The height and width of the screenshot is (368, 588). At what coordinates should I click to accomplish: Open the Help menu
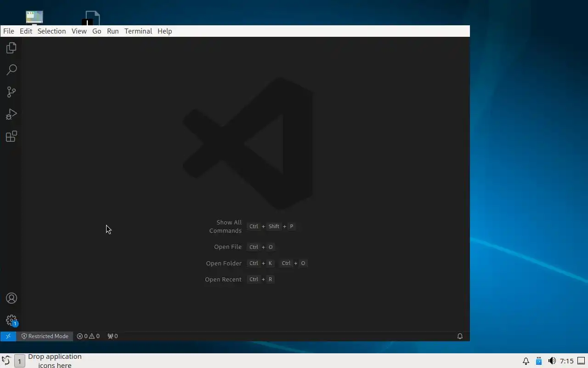pyautogui.click(x=164, y=31)
